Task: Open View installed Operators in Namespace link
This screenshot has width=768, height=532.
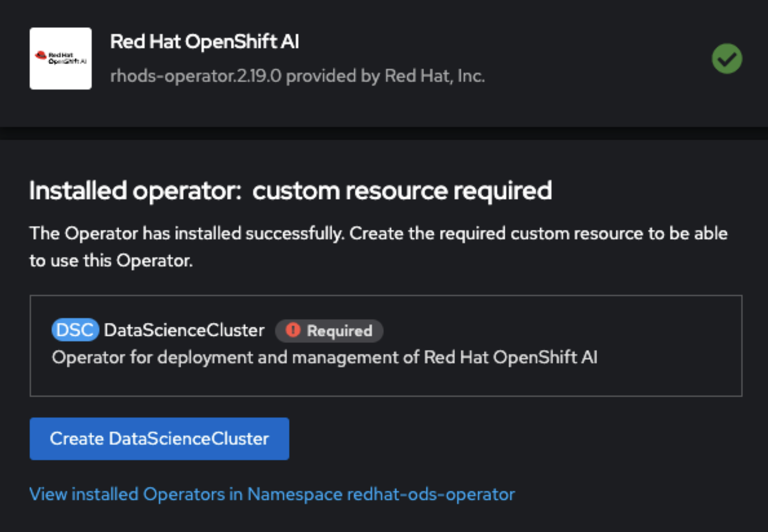Action: click(272, 494)
